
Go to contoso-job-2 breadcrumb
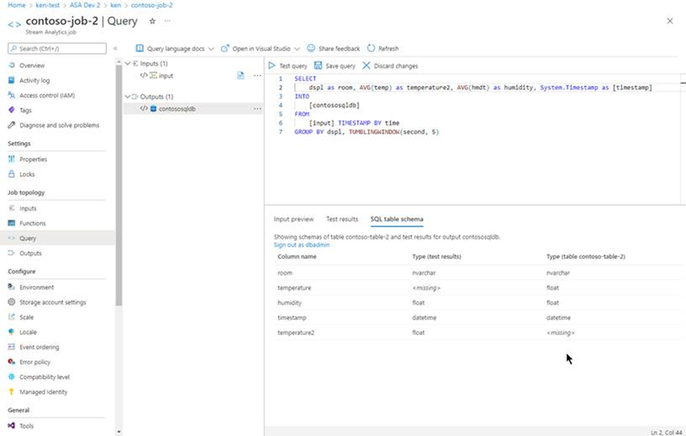pos(151,5)
